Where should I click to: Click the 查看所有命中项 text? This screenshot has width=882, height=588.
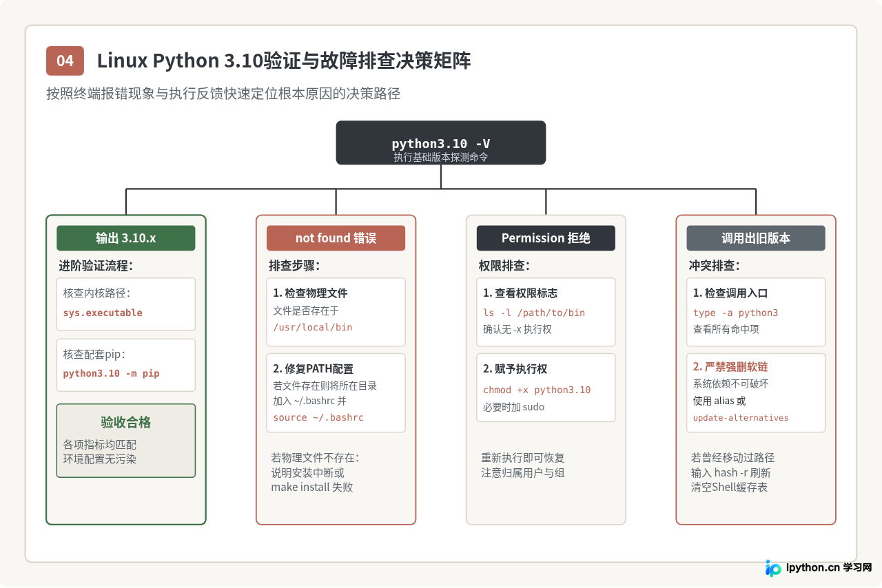[728, 329]
